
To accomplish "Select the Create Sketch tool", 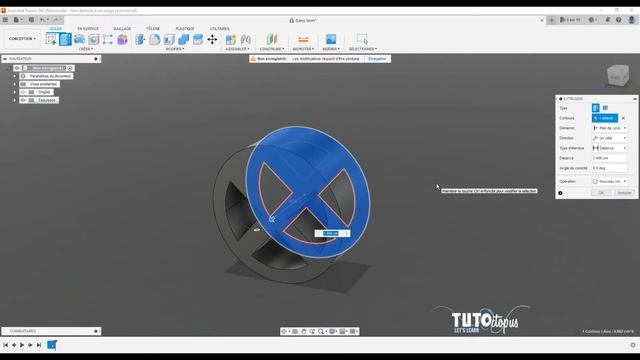I will pyautogui.click(x=51, y=39).
